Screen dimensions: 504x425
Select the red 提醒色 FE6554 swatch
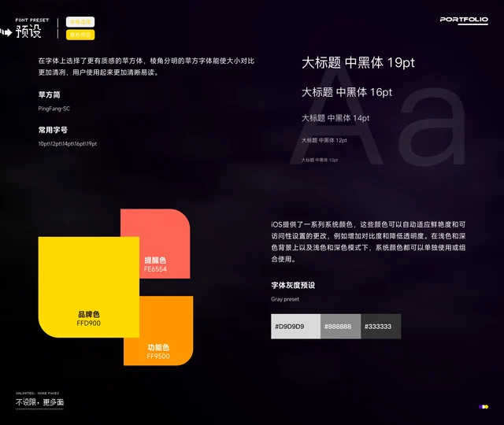click(x=165, y=243)
